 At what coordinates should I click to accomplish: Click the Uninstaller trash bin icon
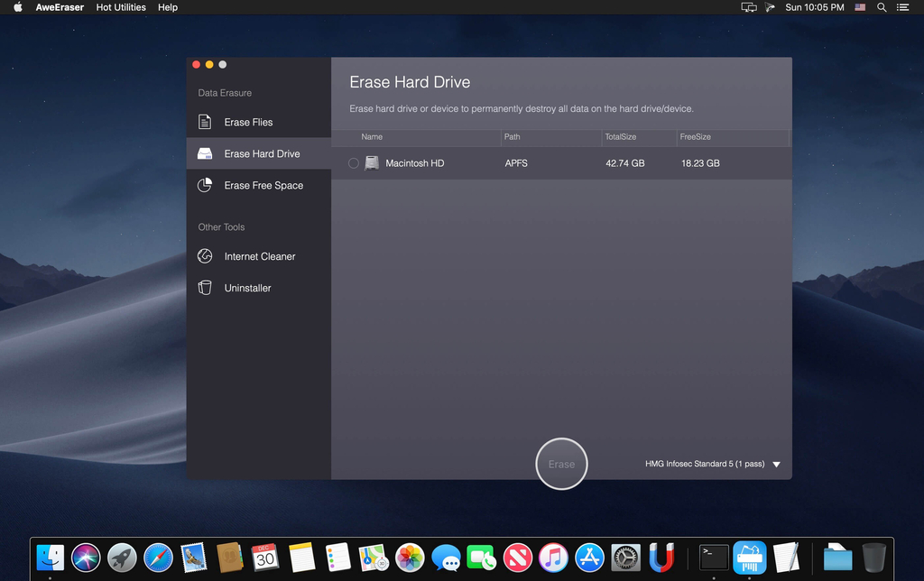pos(206,288)
